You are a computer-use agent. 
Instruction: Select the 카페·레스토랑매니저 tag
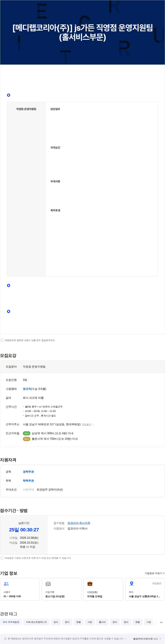click(36, 622)
